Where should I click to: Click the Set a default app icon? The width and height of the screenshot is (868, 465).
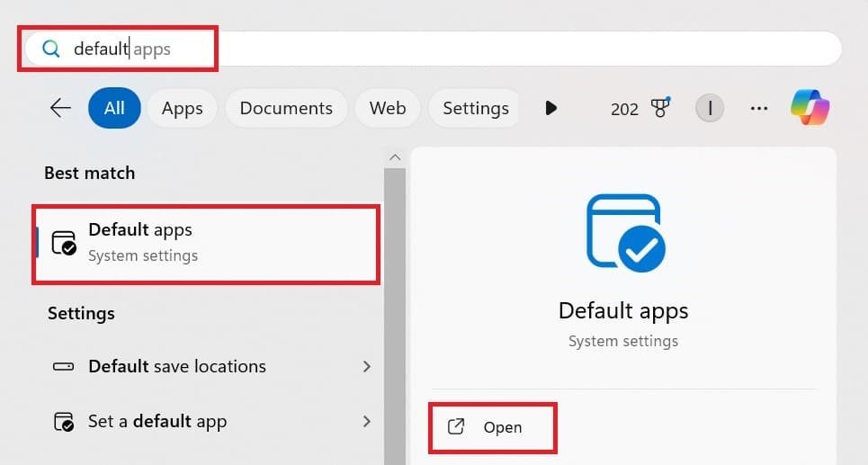tap(64, 422)
